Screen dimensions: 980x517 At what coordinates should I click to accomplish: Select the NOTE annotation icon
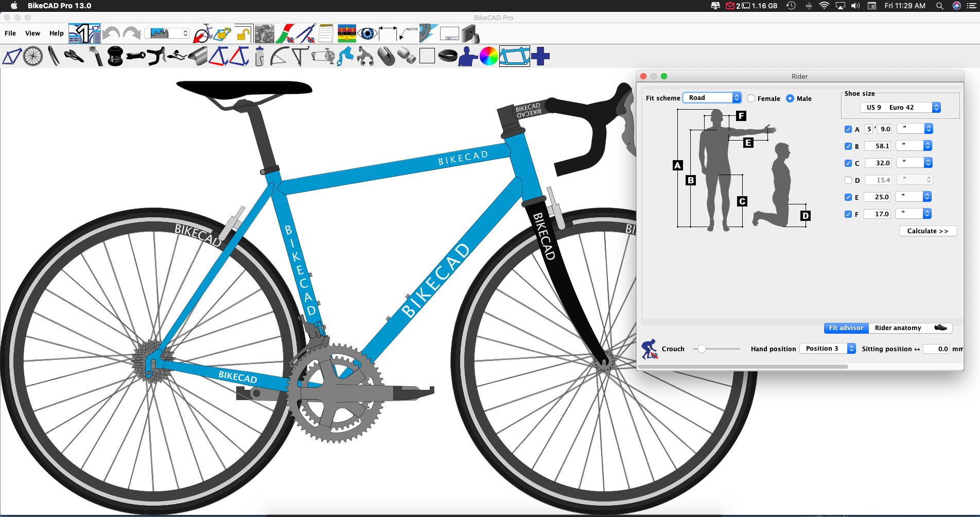(409, 34)
